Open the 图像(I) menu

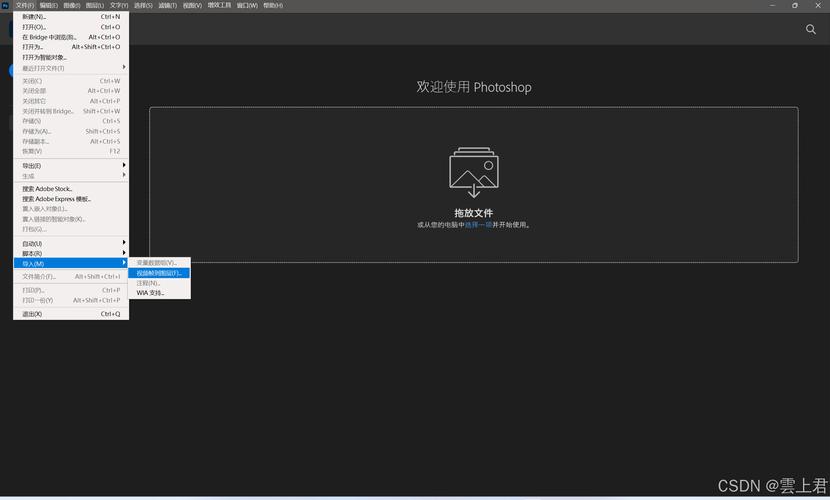tap(72, 5)
